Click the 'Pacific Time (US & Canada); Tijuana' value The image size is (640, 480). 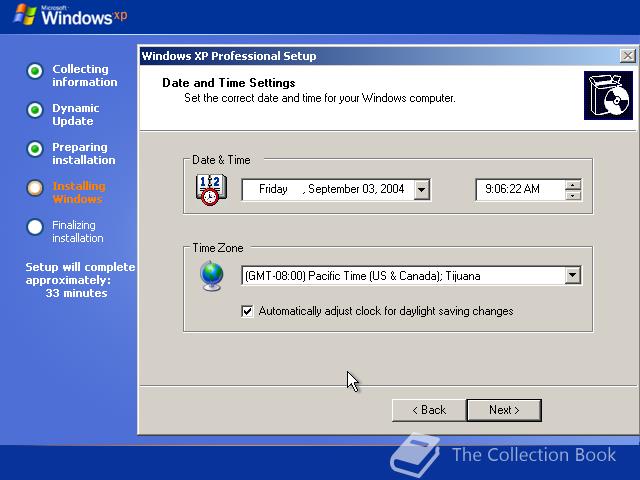point(394,276)
